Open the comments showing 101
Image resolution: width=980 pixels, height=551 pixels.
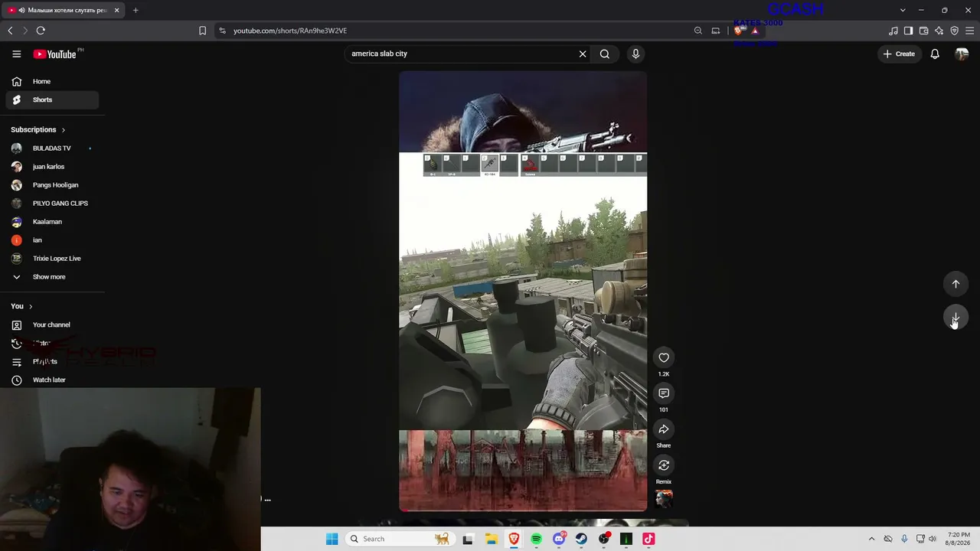click(664, 393)
